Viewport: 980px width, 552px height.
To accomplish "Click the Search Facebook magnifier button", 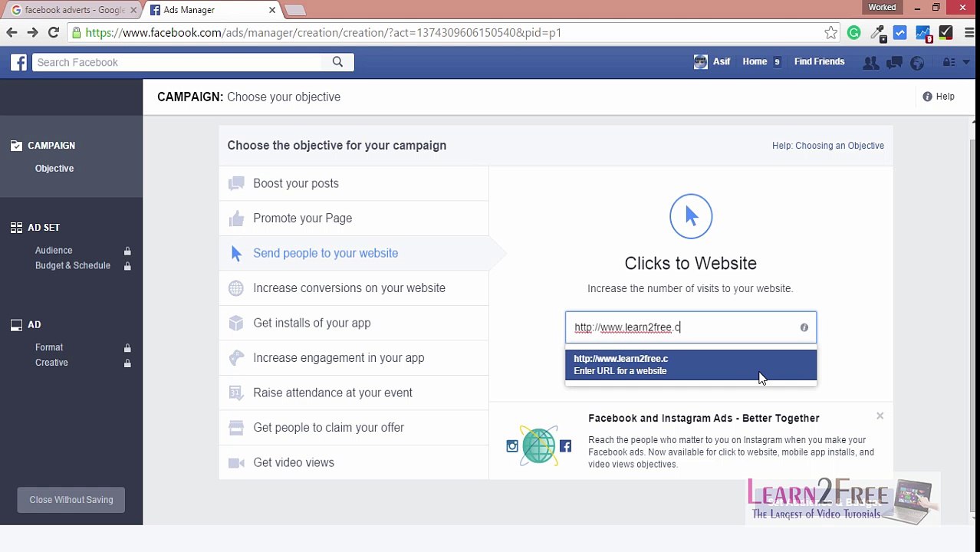I will (337, 62).
